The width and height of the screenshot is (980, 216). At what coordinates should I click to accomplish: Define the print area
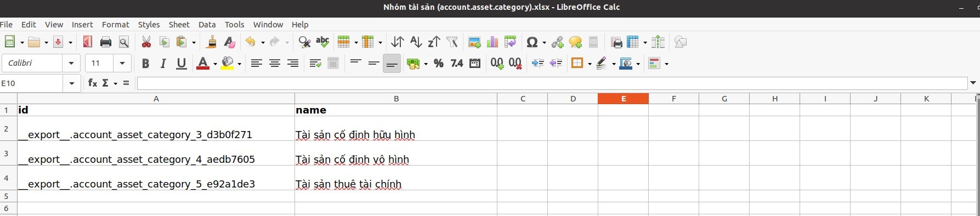(616, 42)
